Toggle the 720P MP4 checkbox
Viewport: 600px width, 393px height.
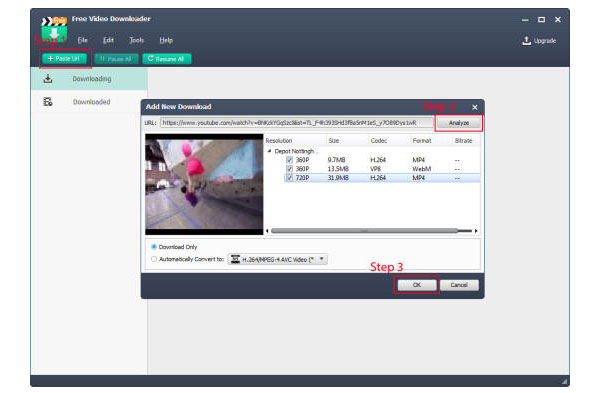coord(290,178)
